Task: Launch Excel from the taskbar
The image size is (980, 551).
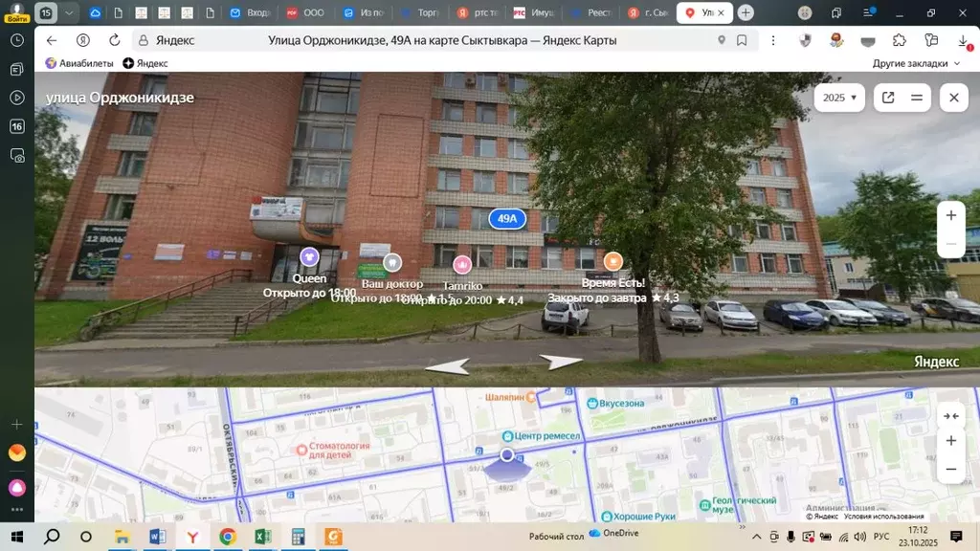Action: (260, 537)
